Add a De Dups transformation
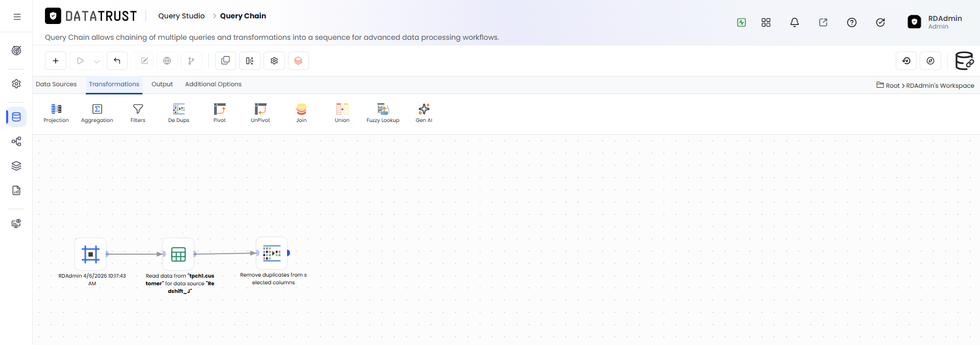Image resolution: width=980 pixels, height=345 pixels. 179,113
